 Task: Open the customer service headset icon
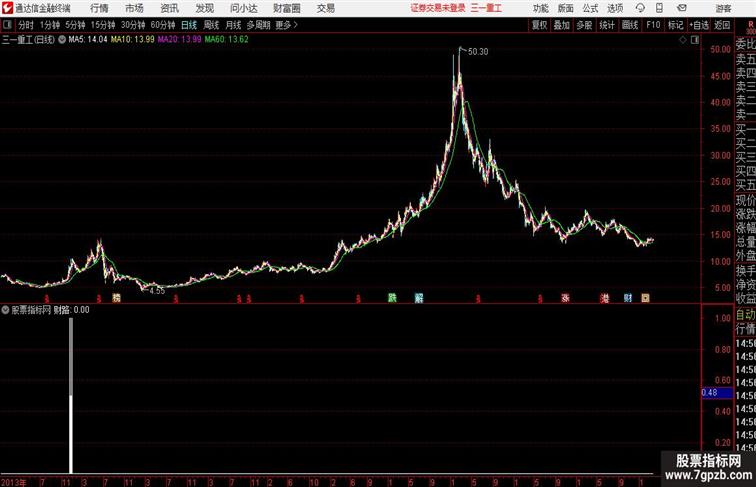coord(640,8)
